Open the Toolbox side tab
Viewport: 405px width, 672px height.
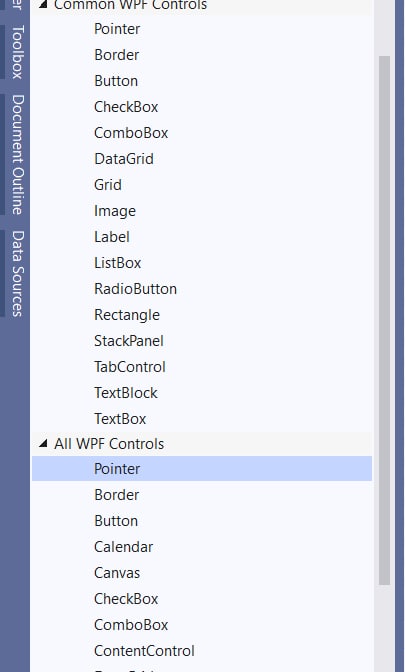click(16, 52)
